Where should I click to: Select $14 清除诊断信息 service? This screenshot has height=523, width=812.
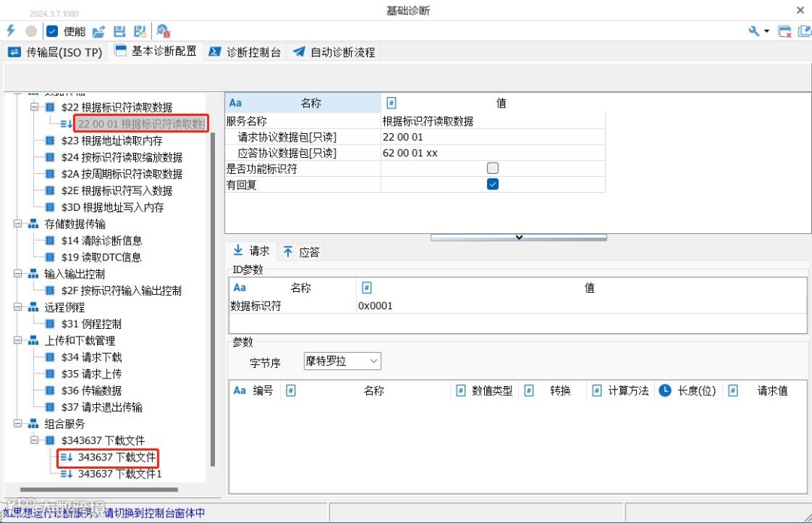(x=101, y=241)
